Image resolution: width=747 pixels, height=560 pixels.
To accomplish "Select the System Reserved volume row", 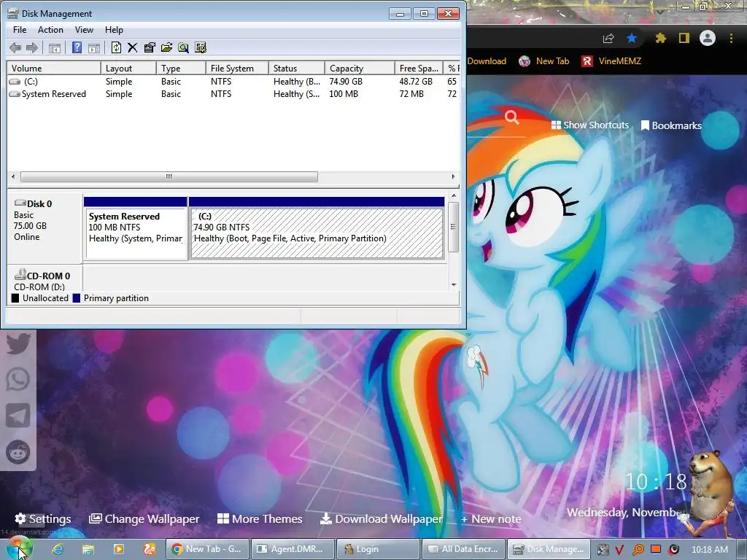I will pos(233,94).
